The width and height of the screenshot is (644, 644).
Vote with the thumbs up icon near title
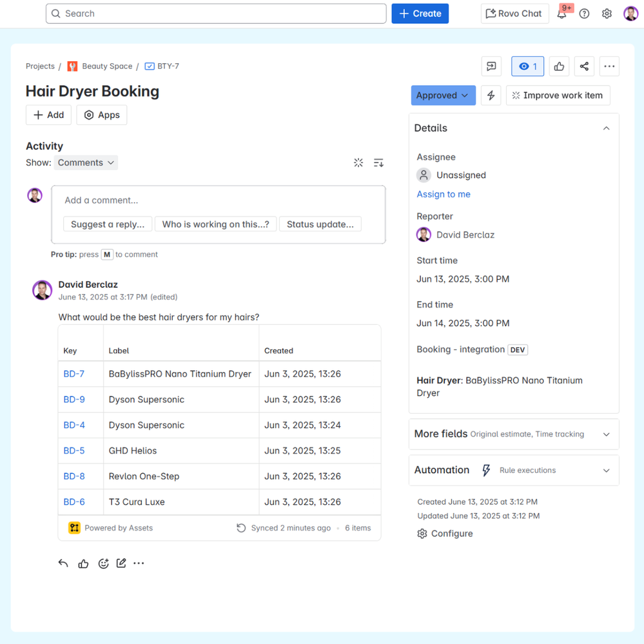(559, 66)
